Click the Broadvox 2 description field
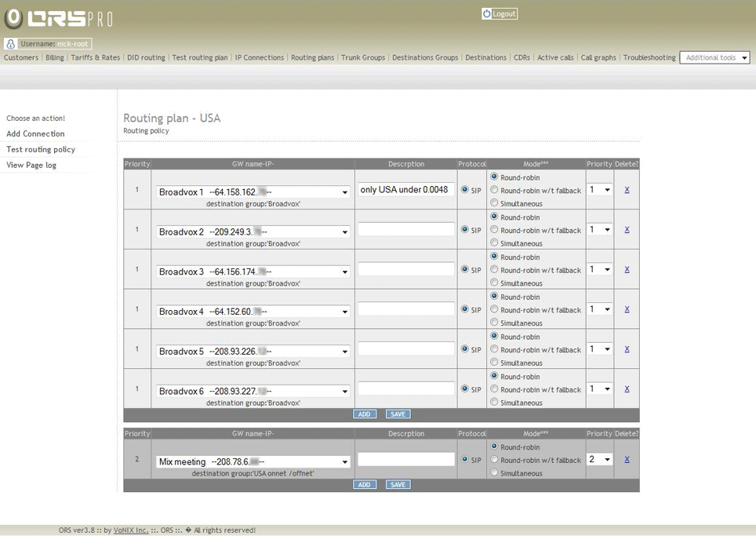The height and width of the screenshot is (536, 756). click(x=406, y=229)
